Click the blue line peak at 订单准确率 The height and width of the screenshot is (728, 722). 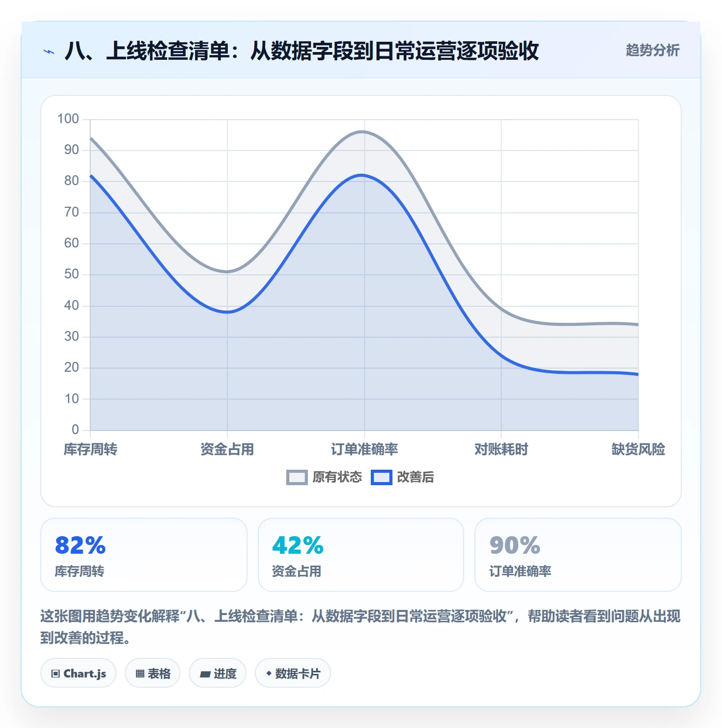pyautogui.click(x=364, y=175)
